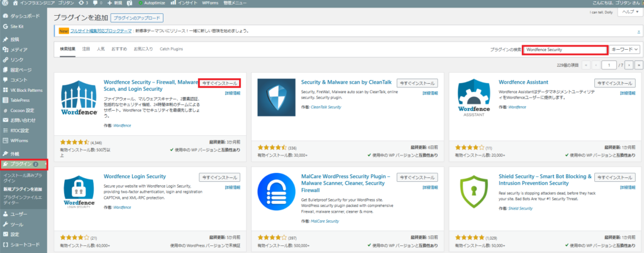The image size is (644, 253).
Task: Click the plus New item in admin bar
Action: pyautogui.click(x=114, y=3)
